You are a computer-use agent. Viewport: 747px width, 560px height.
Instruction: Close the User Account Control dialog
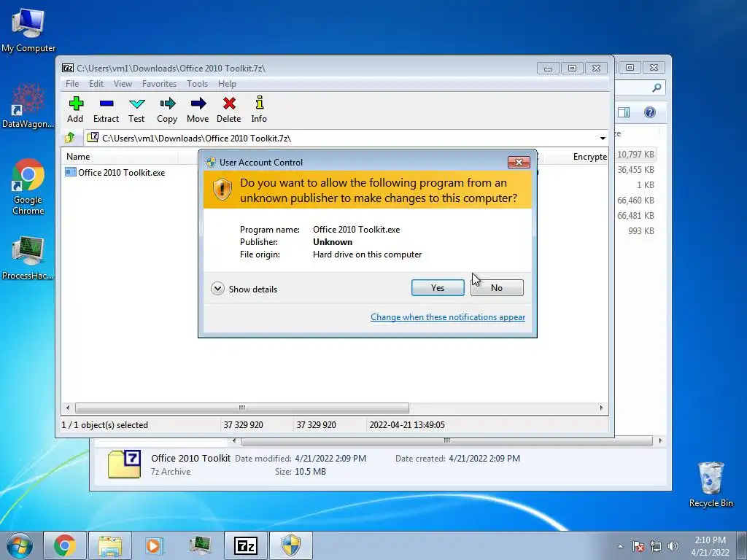[519, 163]
